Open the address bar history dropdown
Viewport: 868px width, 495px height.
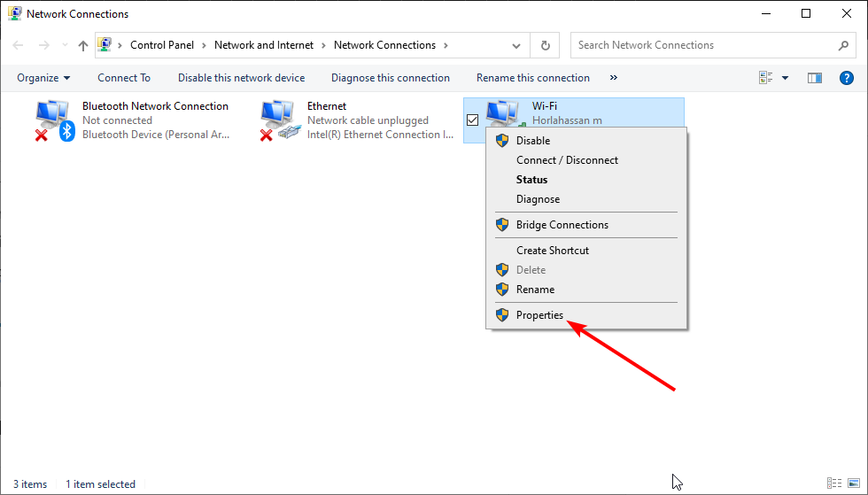pos(515,45)
